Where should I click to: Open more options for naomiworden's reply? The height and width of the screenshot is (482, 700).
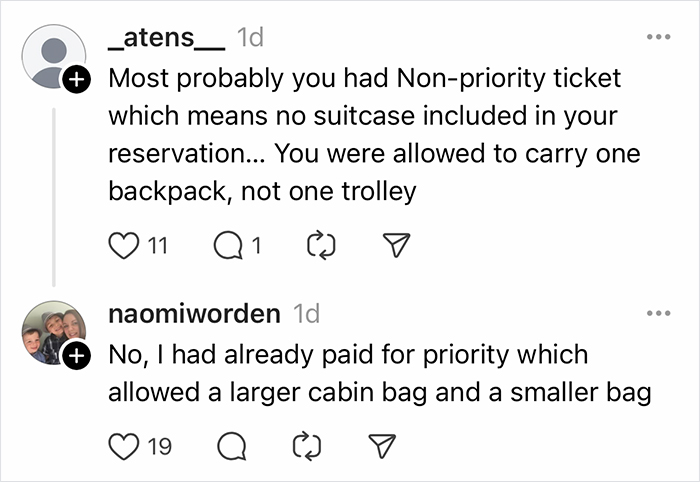coord(657,314)
